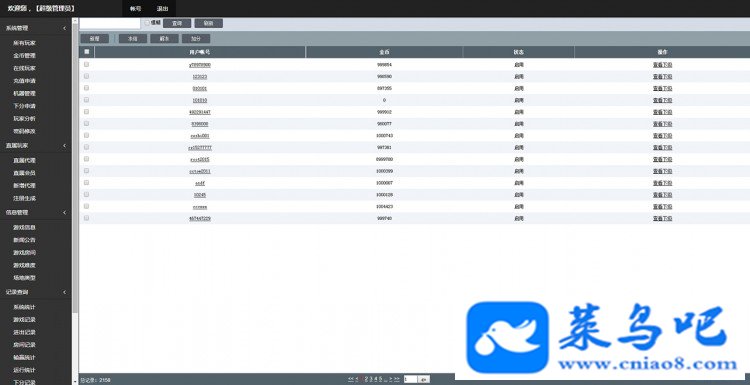Open 进出记录 menu entry
Image resolution: width=750 pixels, height=385 pixels.
pyautogui.click(x=24, y=331)
